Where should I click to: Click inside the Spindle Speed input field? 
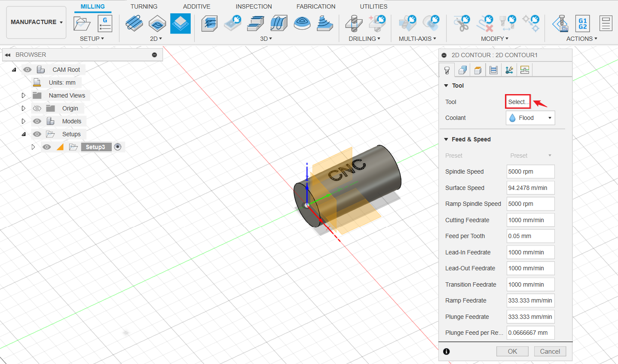click(530, 171)
